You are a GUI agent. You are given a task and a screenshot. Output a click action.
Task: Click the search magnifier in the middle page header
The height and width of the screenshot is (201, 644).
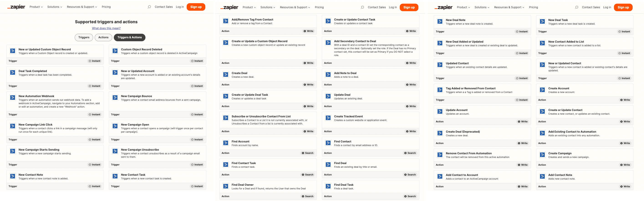pyautogui.click(x=362, y=8)
